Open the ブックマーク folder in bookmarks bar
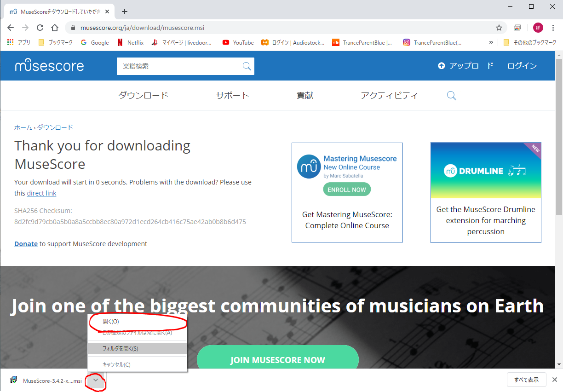The width and height of the screenshot is (563, 392). [56, 42]
